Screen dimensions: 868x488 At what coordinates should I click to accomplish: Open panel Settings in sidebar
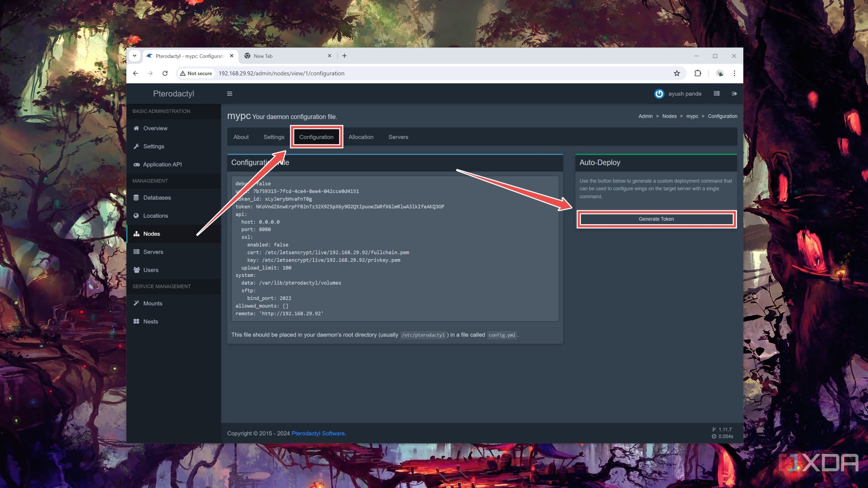tap(153, 146)
